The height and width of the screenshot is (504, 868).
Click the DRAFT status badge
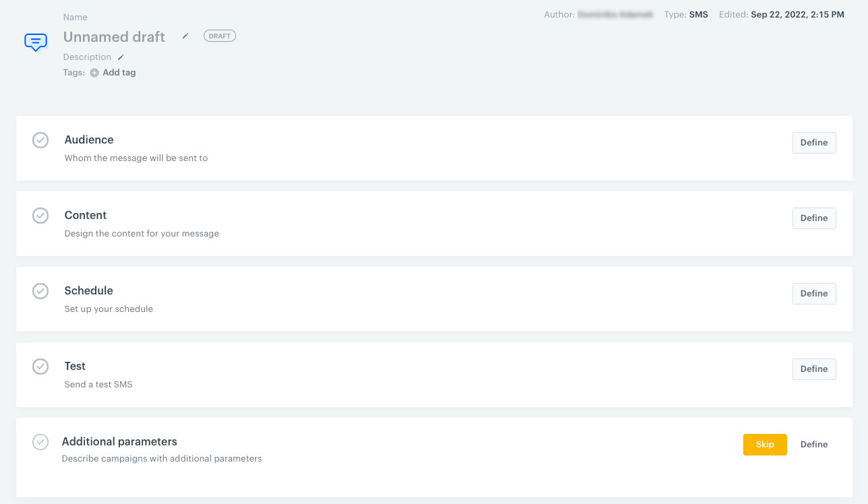click(x=219, y=36)
